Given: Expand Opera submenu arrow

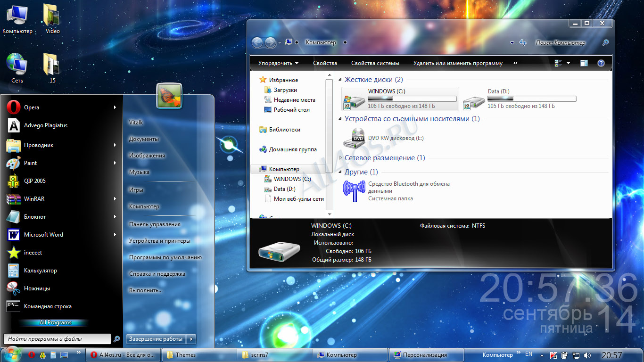Looking at the screenshot, I should click(x=115, y=107).
